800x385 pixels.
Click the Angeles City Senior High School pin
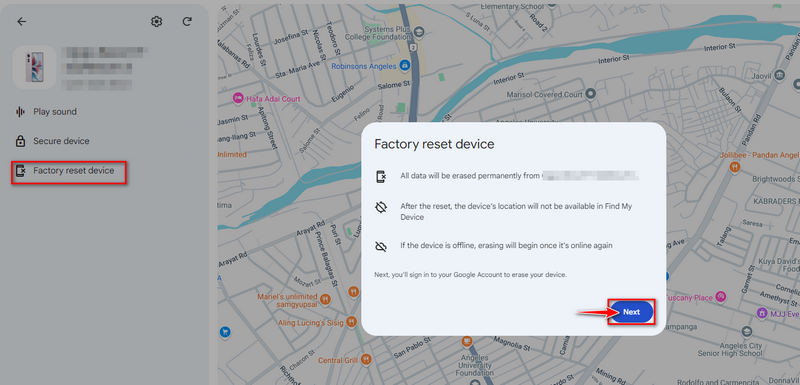(747, 331)
